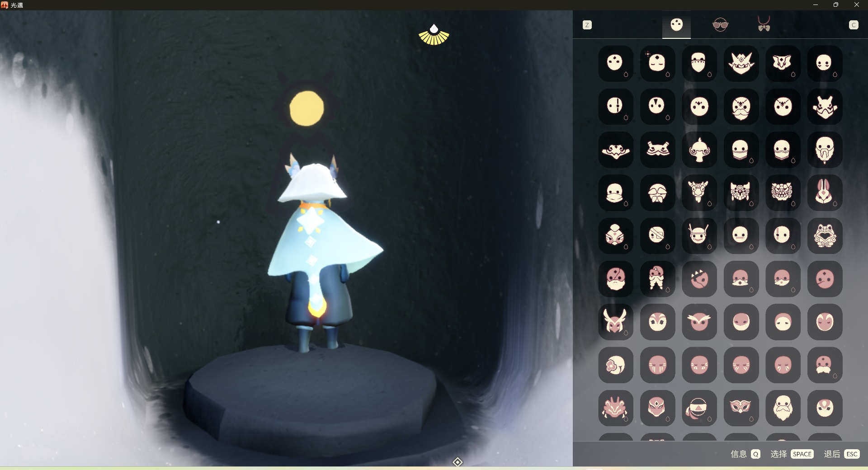Viewport: 868px width, 470px height.
Task: Equip the pink crab mask
Action: pyautogui.click(x=615, y=408)
